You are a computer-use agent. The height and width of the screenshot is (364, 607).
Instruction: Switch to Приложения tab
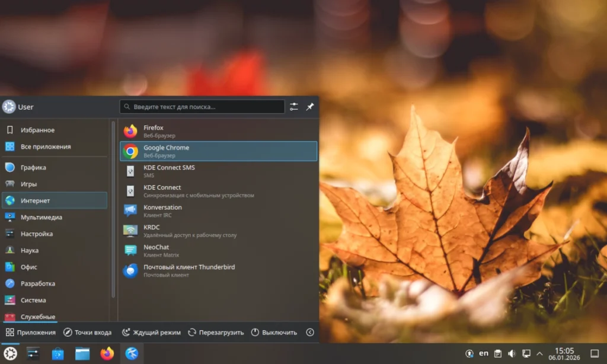31,332
